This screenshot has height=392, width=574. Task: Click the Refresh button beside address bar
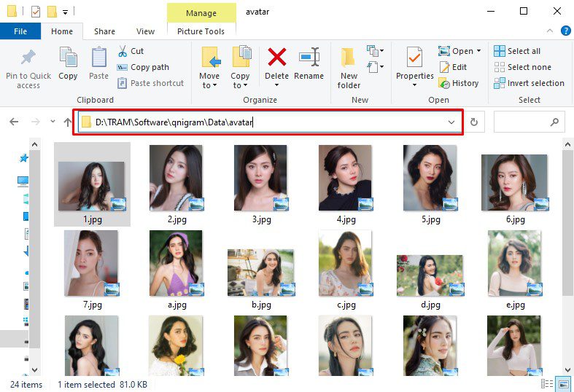(x=473, y=122)
